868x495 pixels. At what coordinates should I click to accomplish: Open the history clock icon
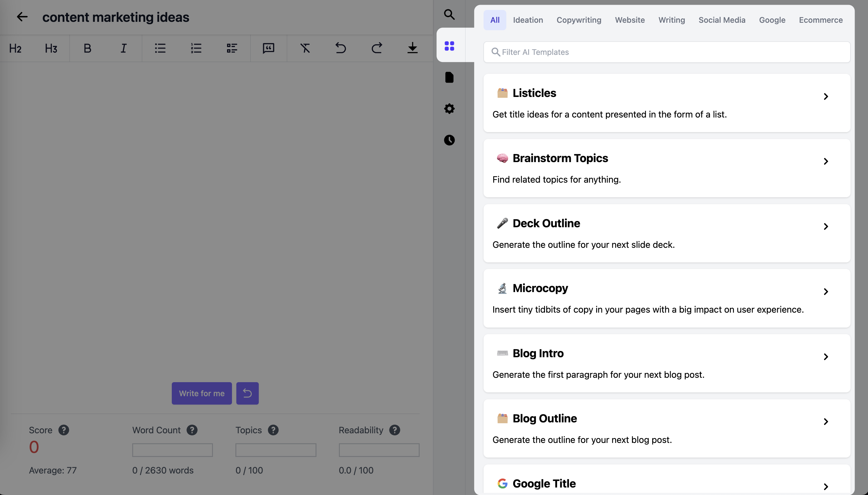coord(449,140)
